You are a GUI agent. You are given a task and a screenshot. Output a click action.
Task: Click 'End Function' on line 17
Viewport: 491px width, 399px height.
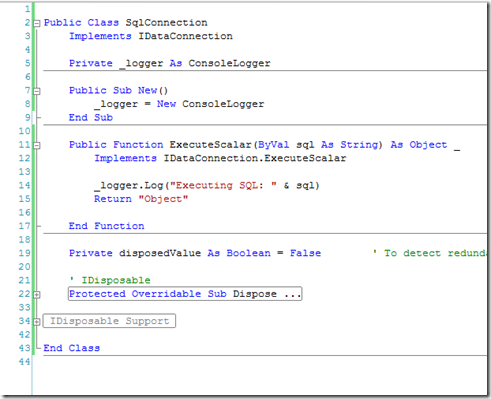tap(106, 226)
